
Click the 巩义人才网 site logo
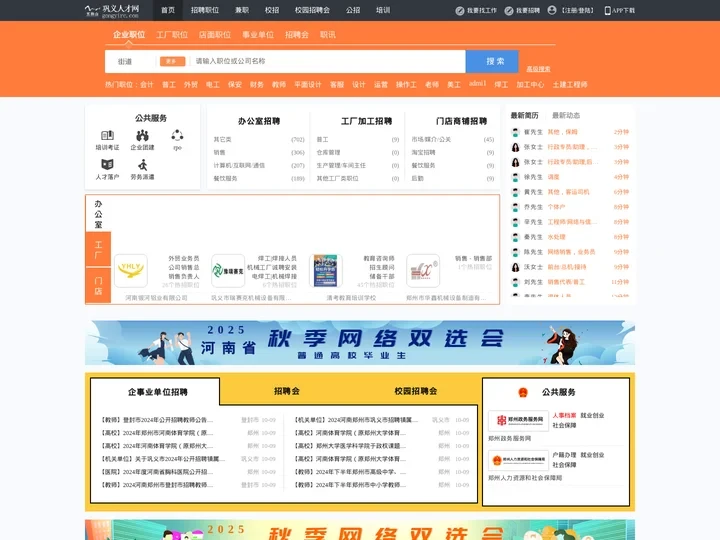tap(112, 11)
